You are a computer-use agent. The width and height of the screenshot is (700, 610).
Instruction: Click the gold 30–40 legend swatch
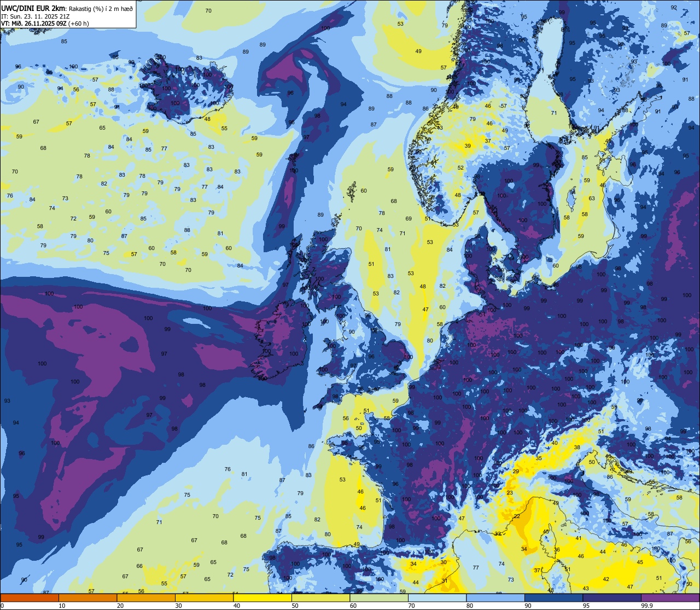[204, 597]
